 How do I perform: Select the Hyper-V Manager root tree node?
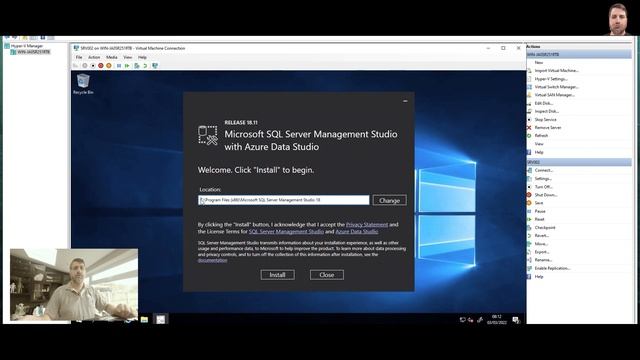(24, 46)
